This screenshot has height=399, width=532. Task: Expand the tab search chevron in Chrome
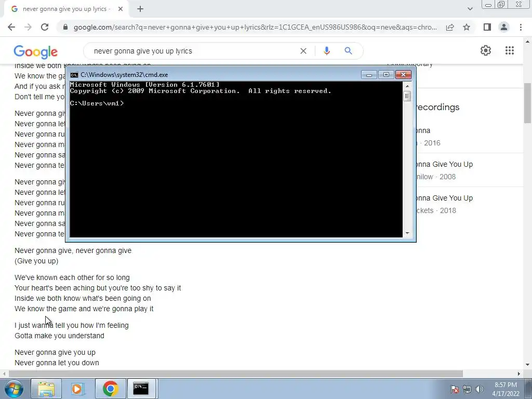[x=470, y=9]
